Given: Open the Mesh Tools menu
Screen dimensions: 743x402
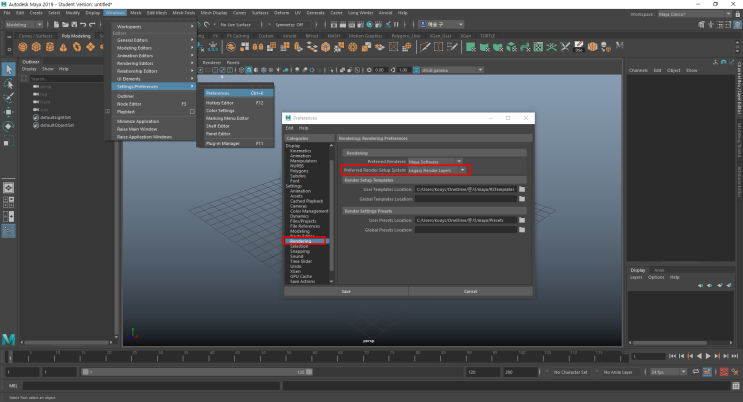Looking at the screenshot, I should 183,13.
